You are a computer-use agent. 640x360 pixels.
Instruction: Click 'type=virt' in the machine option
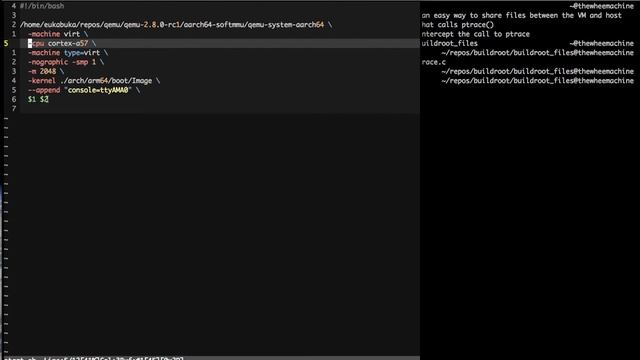coord(82,53)
